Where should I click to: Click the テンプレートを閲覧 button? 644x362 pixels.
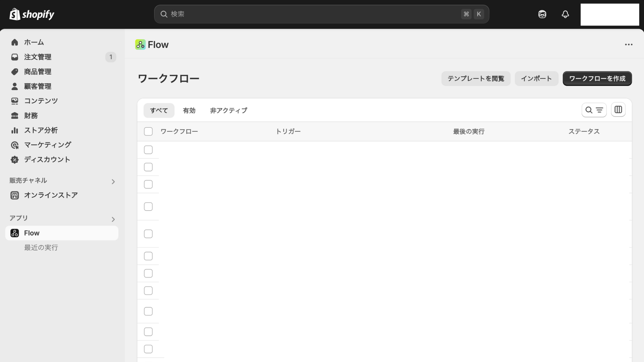(476, 78)
